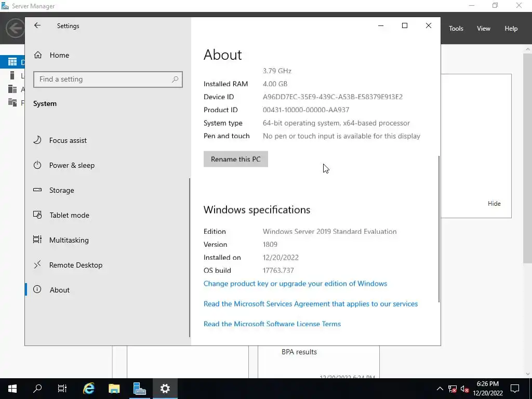Click OS build value 17763.737
532x399 pixels.
tap(278, 270)
